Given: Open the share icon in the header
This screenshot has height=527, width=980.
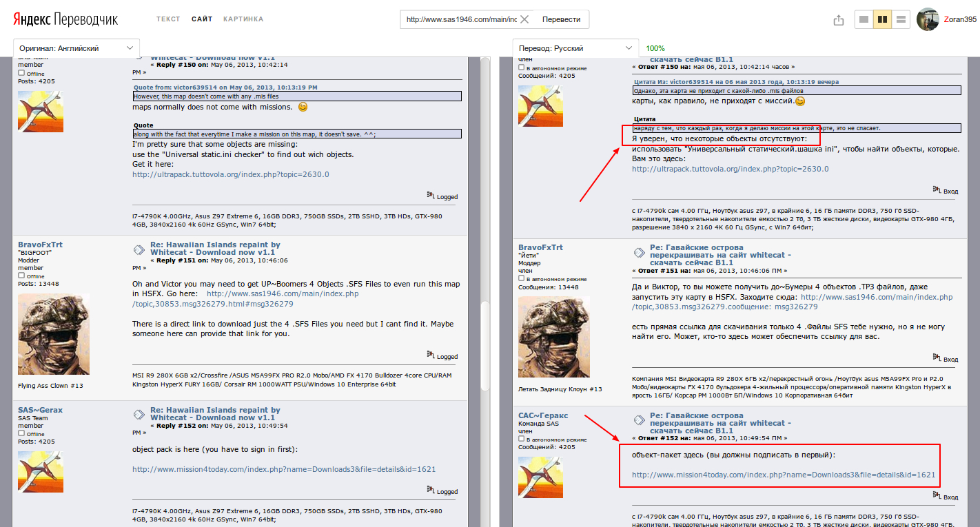Looking at the screenshot, I should tap(839, 20).
